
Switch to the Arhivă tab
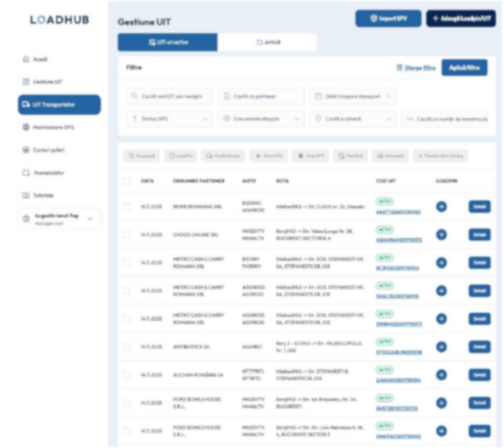(267, 42)
